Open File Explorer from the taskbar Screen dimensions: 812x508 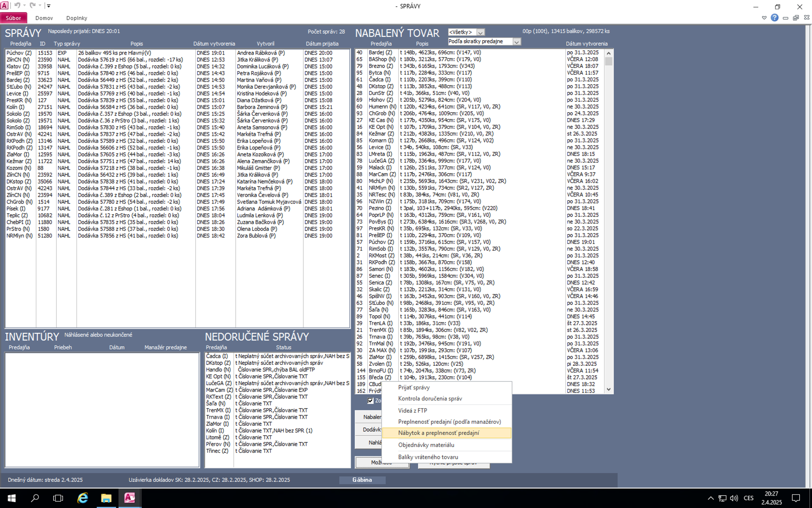pos(106,498)
